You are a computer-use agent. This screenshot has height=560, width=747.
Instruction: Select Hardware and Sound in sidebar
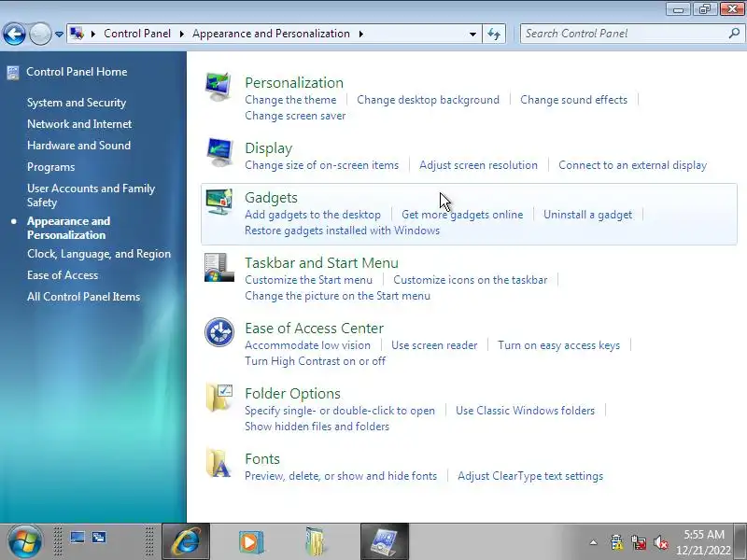pyautogui.click(x=78, y=146)
